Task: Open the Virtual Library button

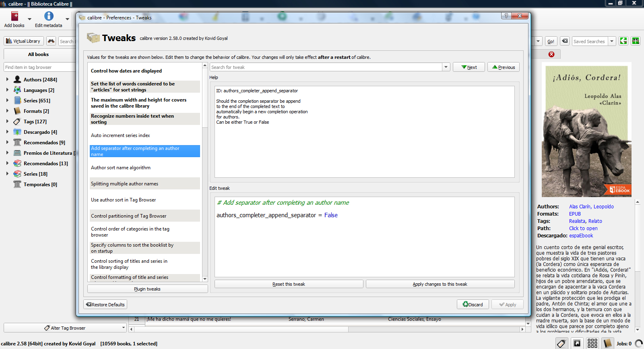Action: tap(24, 41)
